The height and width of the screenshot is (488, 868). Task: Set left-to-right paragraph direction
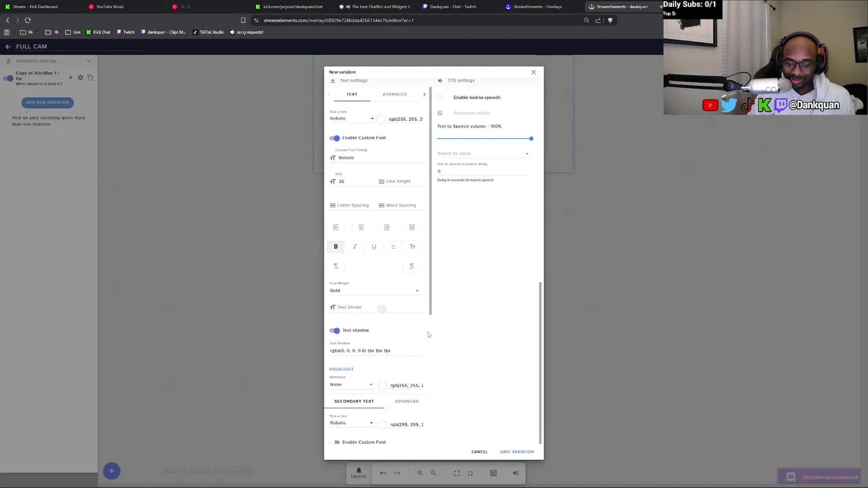coord(336,266)
